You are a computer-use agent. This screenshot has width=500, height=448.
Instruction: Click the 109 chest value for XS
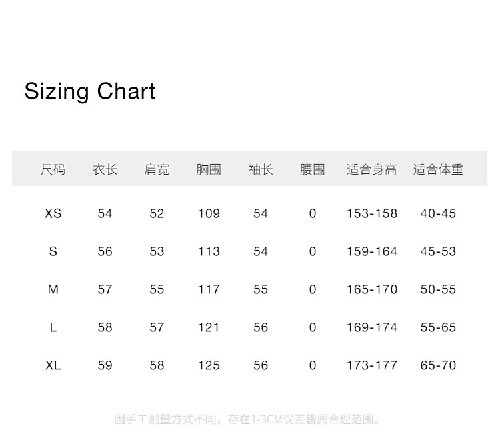tap(209, 213)
